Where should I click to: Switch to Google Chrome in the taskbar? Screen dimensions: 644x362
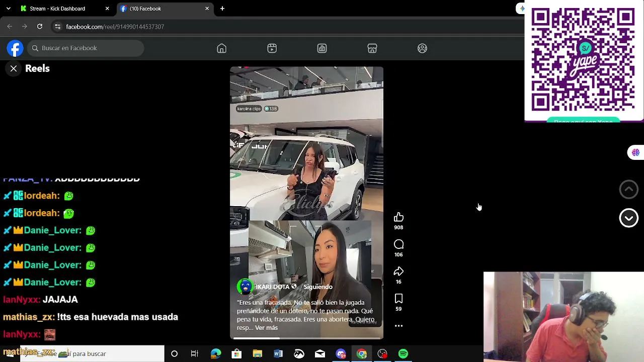coord(362,354)
